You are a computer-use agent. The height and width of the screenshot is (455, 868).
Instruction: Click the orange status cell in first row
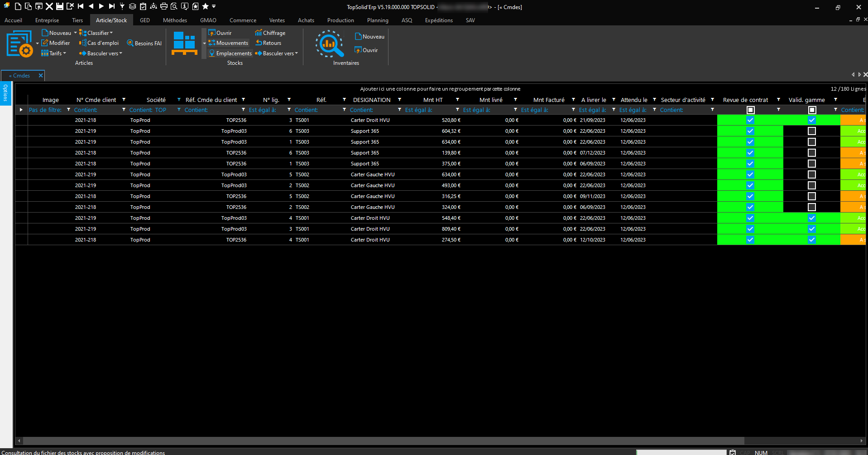pos(853,120)
